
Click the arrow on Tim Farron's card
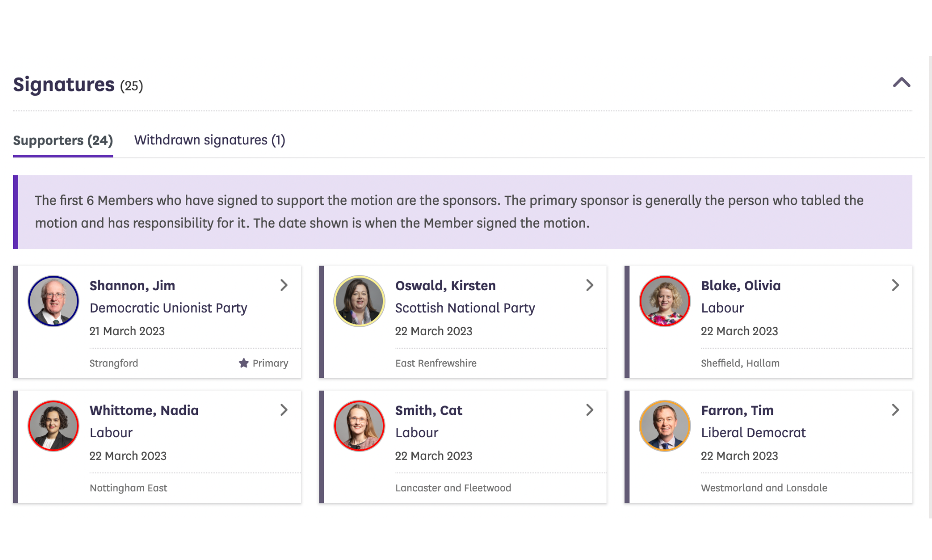pyautogui.click(x=895, y=410)
